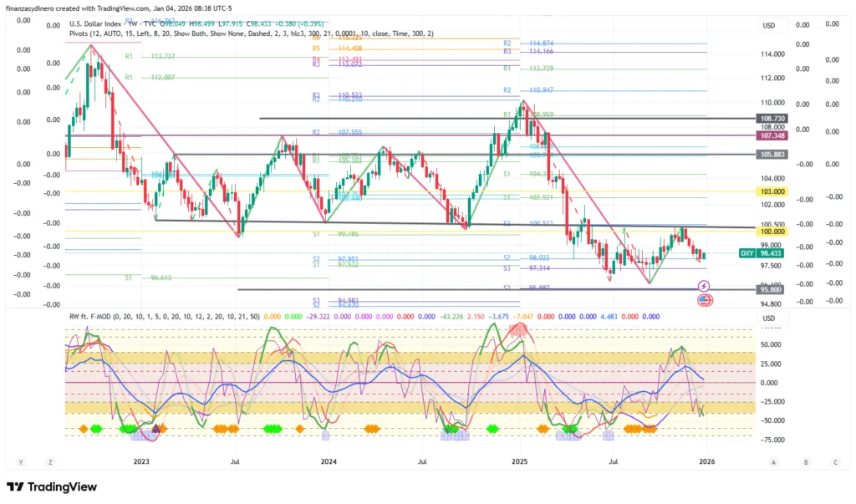Image resolution: width=856 pixels, height=504 pixels.
Task: Click the TradingView logo at bottom left
Action: tap(52, 487)
